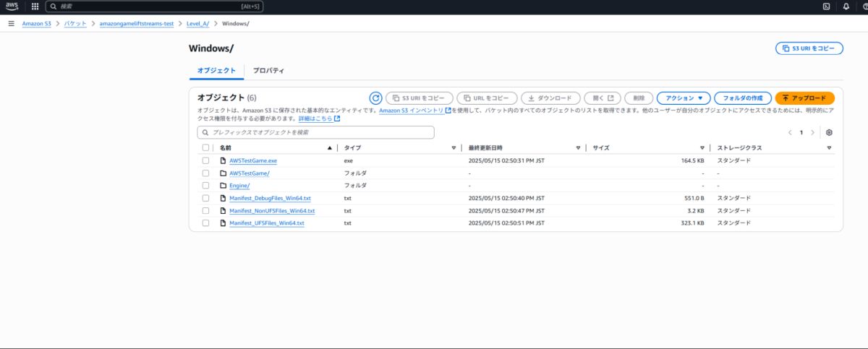This screenshot has width=868, height=349.
Task: Open the table preferences gear
Action: pos(829,132)
